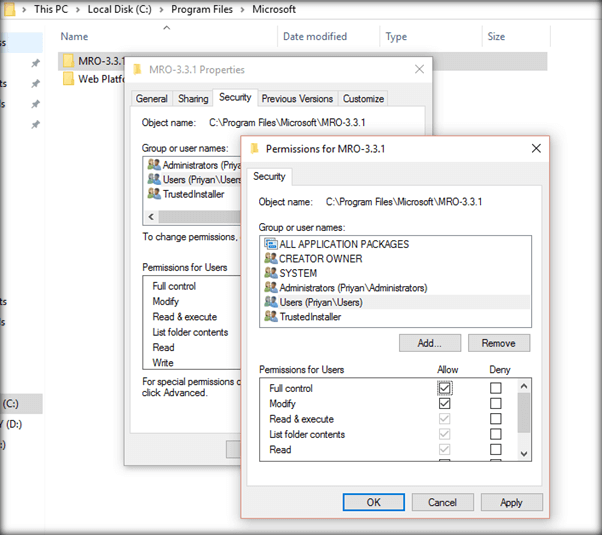The height and width of the screenshot is (535, 602).
Task: Check Deny box for Read & execute
Action: point(495,418)
